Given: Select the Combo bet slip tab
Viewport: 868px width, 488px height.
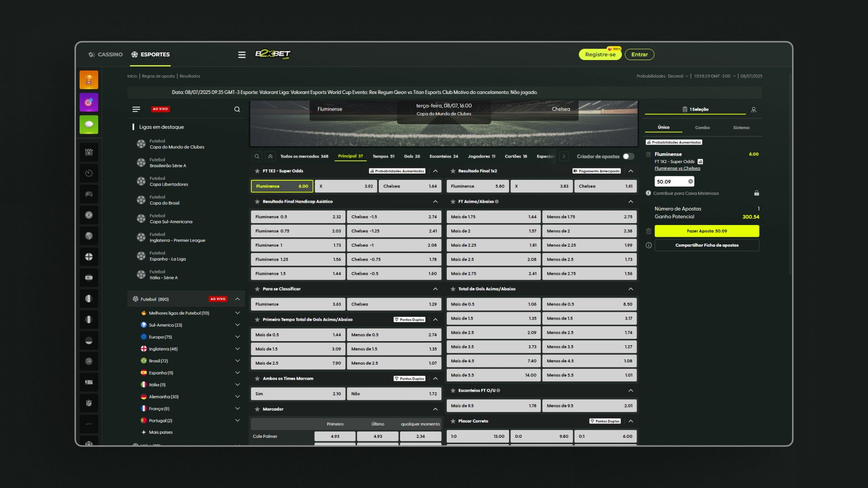Looking at the screenshot, I should 702,128.
